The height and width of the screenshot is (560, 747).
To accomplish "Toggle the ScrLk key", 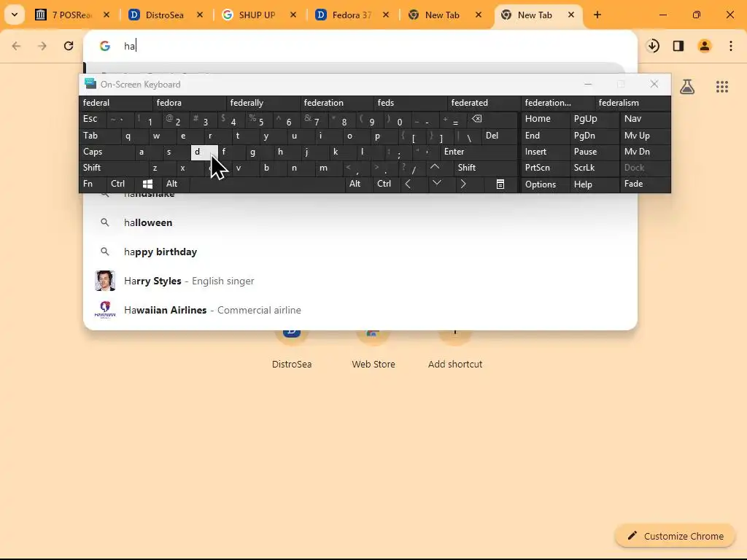I will 595,168.
